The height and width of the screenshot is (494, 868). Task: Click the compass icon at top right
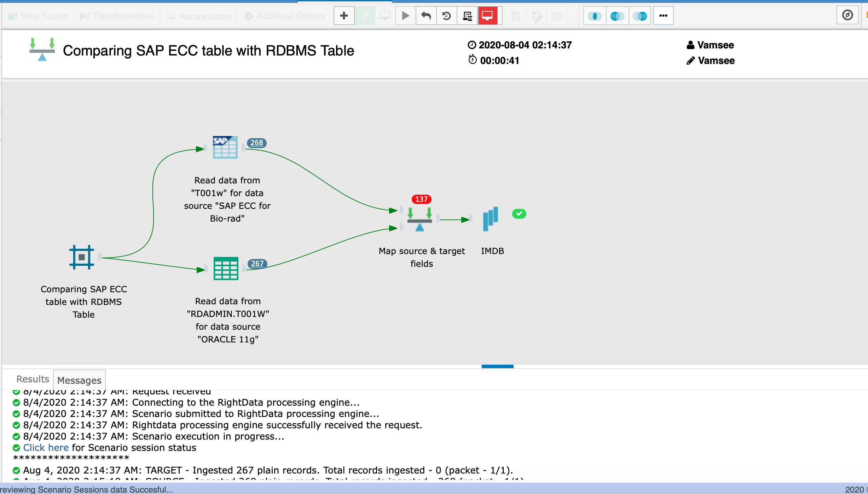tap(847, 15)
